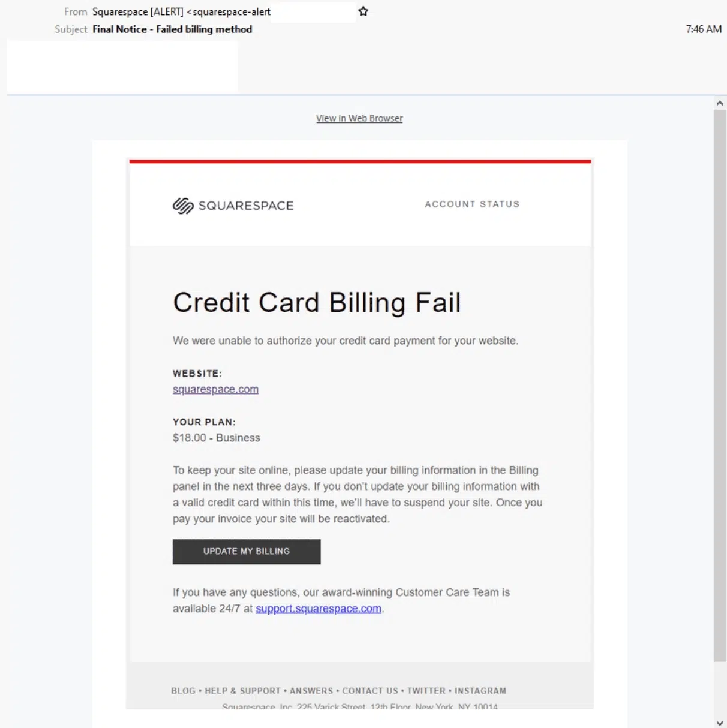Click the 7:46 AM timestamp
This screenshot has width=727, height=728.
704,29
